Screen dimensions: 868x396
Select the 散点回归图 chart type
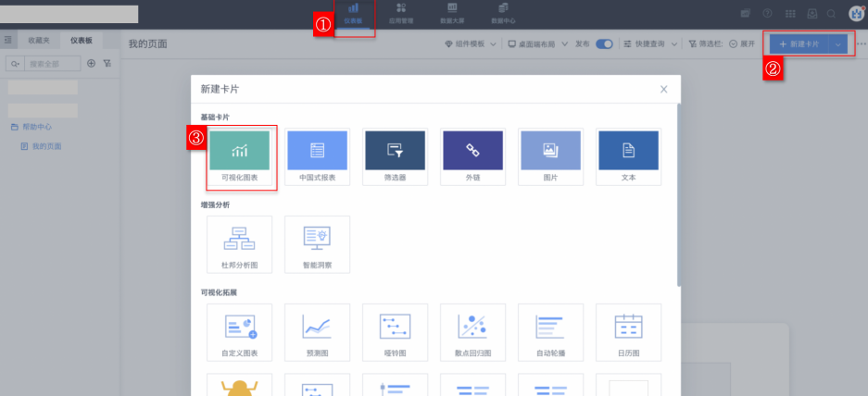(x=472, y=332)
